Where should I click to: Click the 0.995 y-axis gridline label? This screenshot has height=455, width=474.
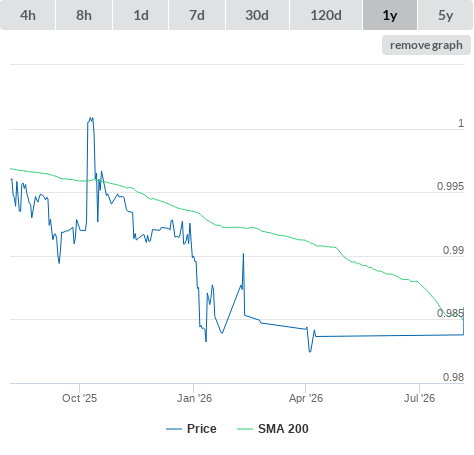[x=450, y=186]
